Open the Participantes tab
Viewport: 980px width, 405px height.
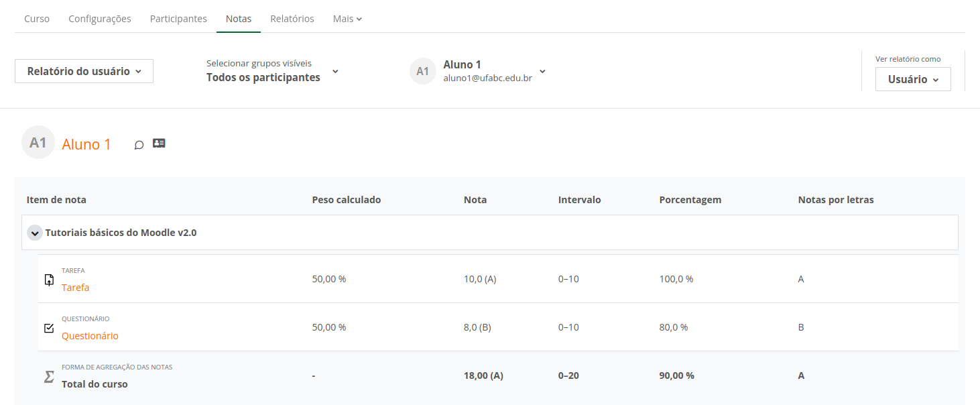178,18
